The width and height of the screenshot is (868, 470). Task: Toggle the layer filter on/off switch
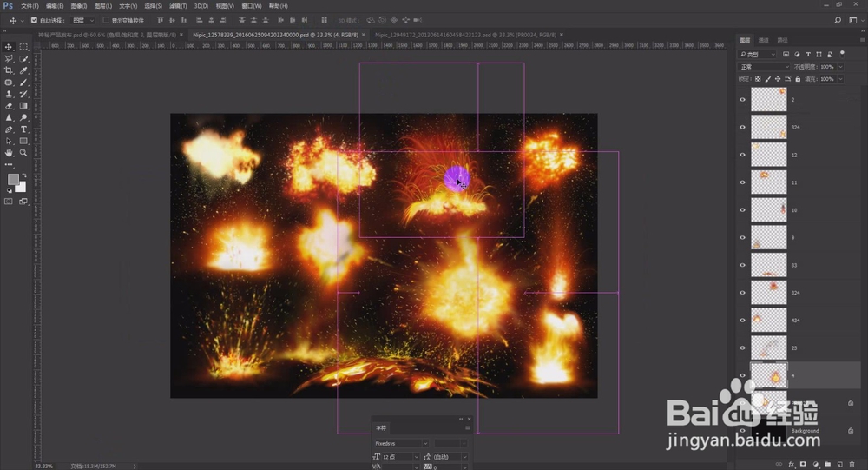click(842, 54)
